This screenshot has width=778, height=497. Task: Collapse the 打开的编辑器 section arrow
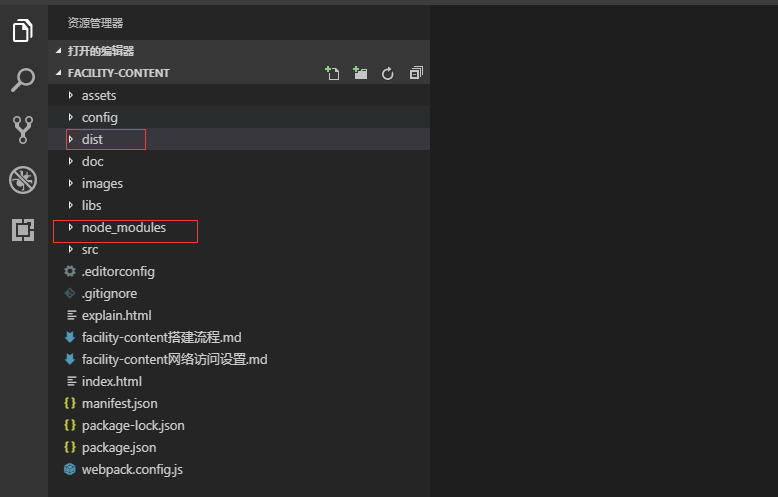click(59, 51)
